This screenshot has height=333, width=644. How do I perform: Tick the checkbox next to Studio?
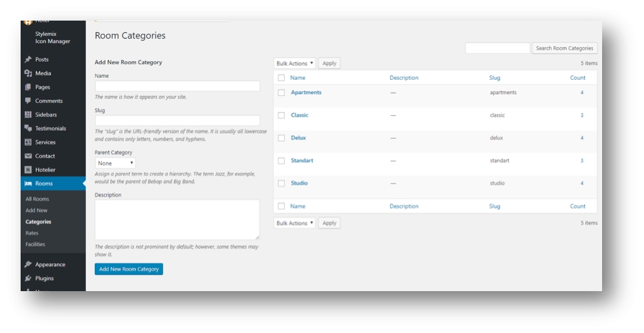pyautogui.click(x=281, y=184)
